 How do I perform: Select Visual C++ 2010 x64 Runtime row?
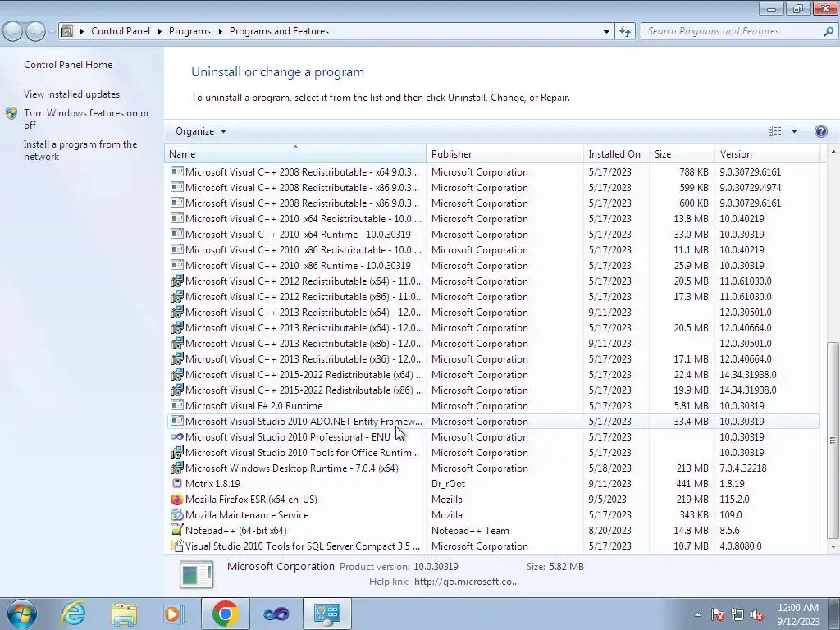click(493, 235)
